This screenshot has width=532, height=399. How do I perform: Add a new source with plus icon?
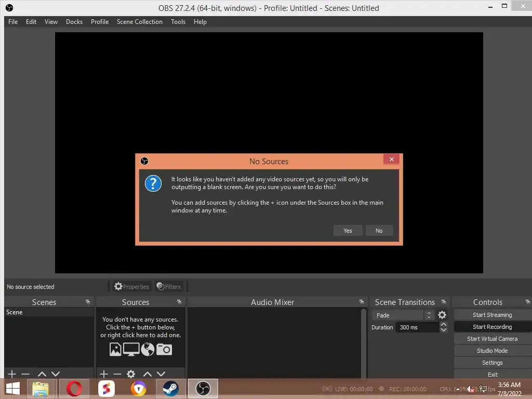click(104, 374)
